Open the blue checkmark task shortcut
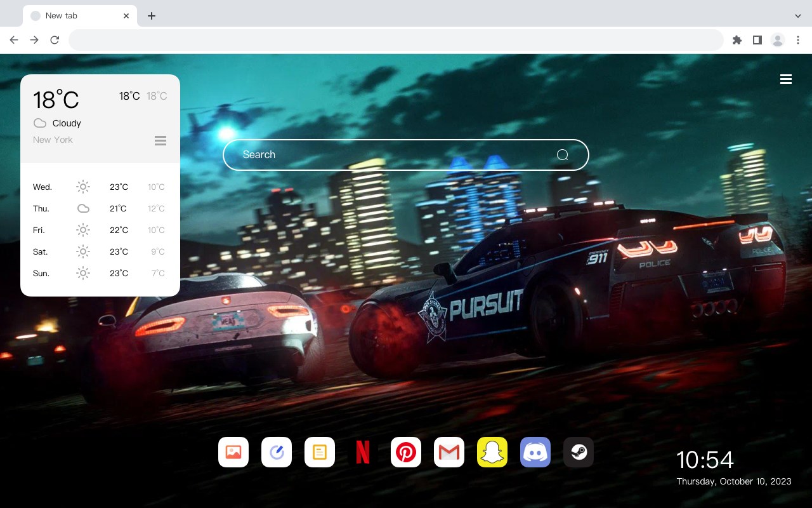Screen dimensions: 812x508 pyautogui.click(x=277, y=452)
